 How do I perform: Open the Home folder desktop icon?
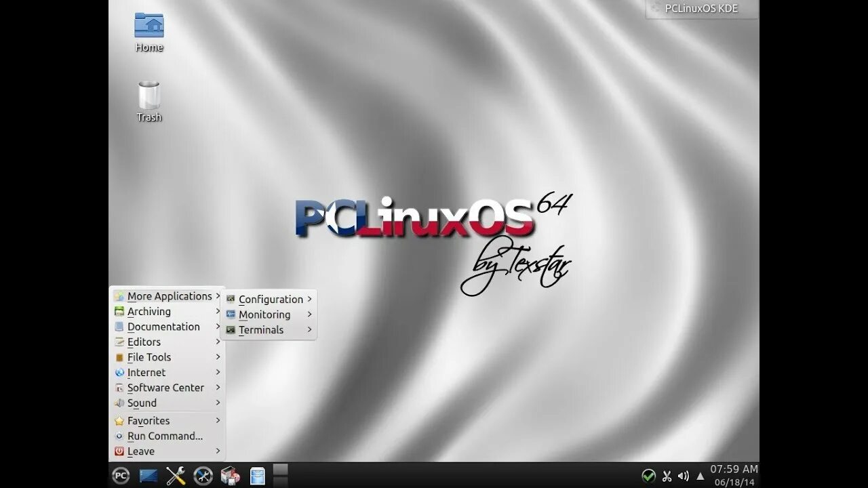click(149, 32)
